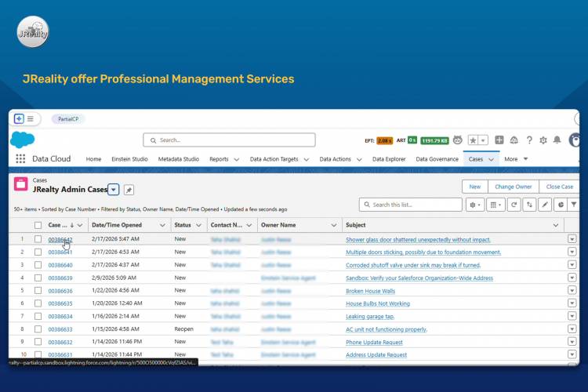Image resolution: width=588 pixels, height=392 pixels.
Task: Expand the Data Action Targets chevron
Action: click(307, 159)
